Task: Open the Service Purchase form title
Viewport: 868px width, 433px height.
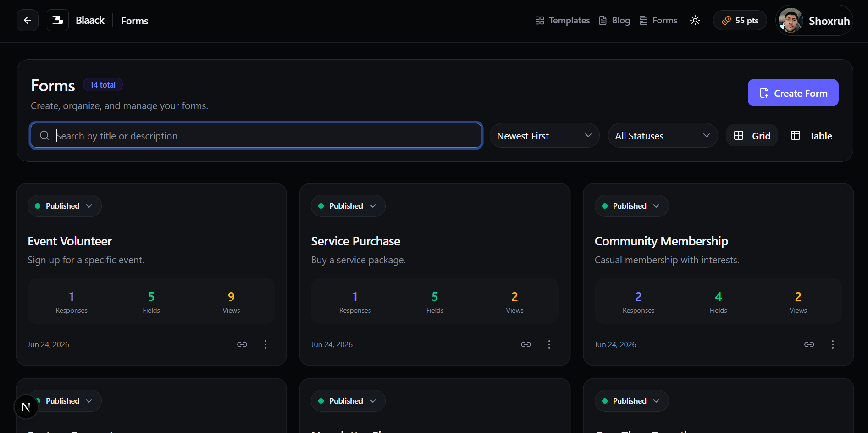Action: click(356, 241)
